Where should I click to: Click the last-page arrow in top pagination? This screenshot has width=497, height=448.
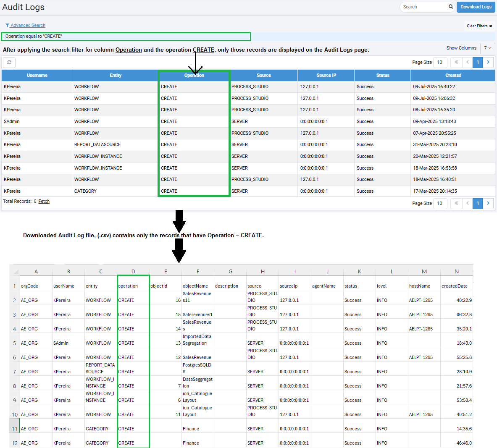[488, 62]
